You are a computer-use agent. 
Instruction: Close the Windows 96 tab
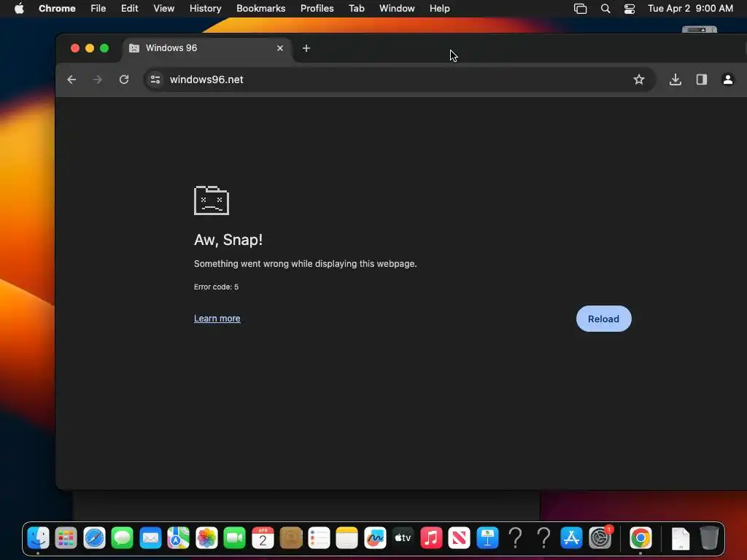tap(280, 48)
